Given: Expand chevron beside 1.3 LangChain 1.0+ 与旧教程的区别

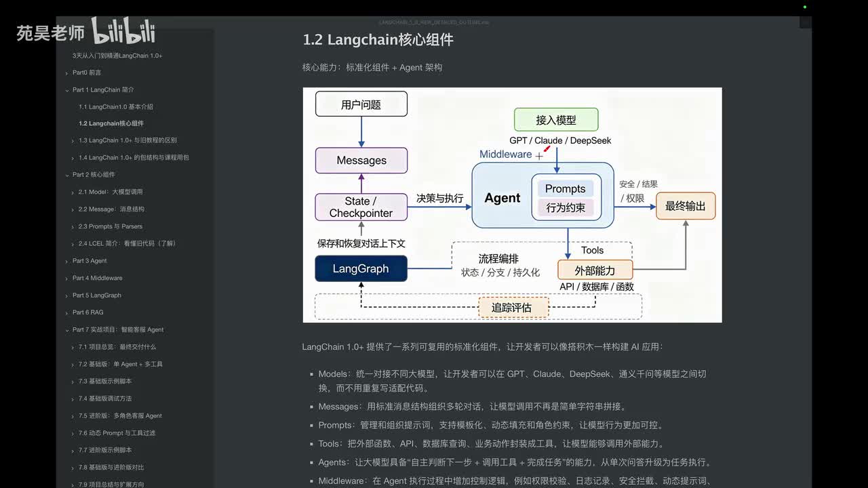Looking at the screenshot, I should pyautogui.click(x=73, y=141).
